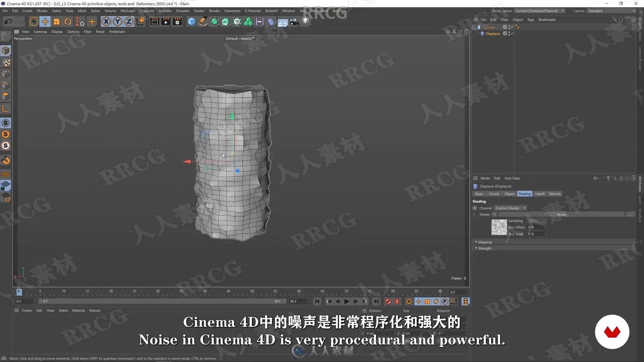Open Material manager Create menu
The image size is (644, 362).
pyautogui.click(x=27, y=310)
